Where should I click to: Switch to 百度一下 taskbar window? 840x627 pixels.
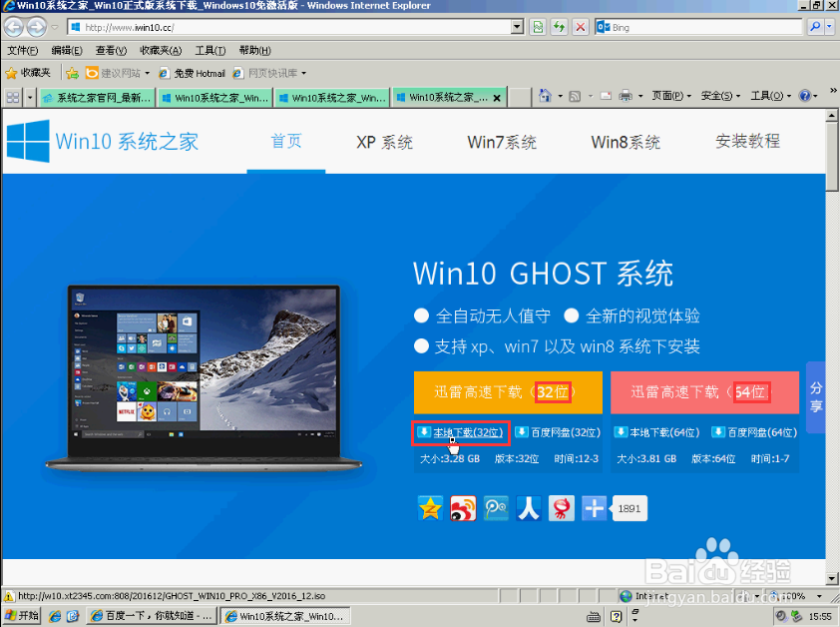tap(153, 616)
